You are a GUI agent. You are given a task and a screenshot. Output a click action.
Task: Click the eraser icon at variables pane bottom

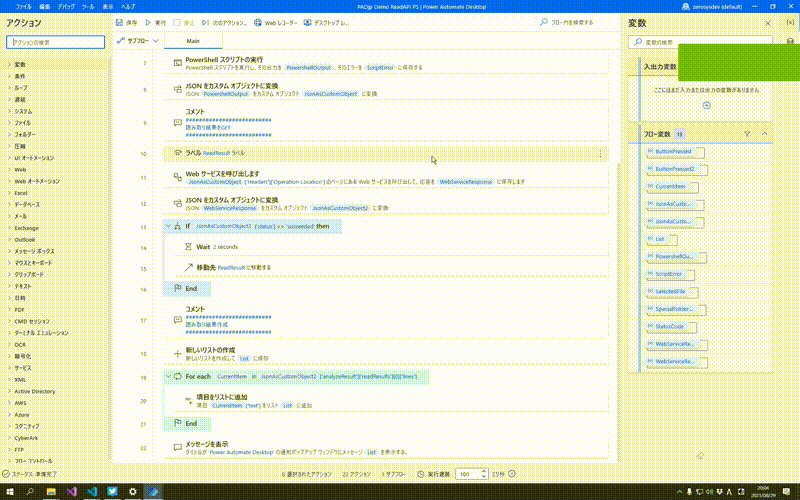click(x=700, y=456)
